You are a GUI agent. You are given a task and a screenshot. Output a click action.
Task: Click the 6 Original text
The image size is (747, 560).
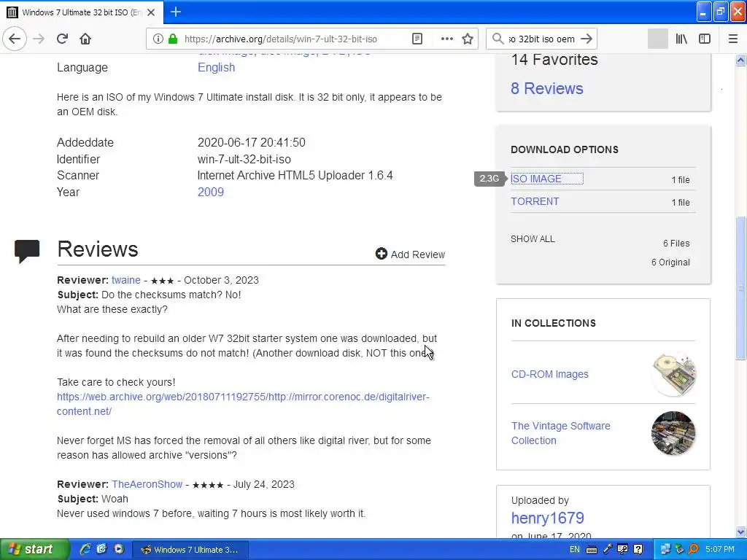tap(670, 262)
